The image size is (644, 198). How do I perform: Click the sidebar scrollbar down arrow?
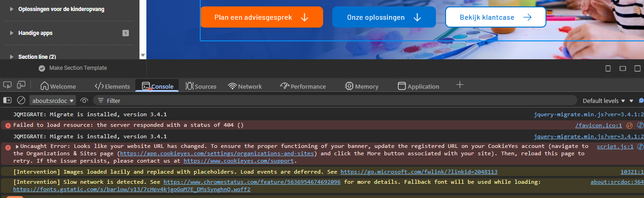coord(142,56)
